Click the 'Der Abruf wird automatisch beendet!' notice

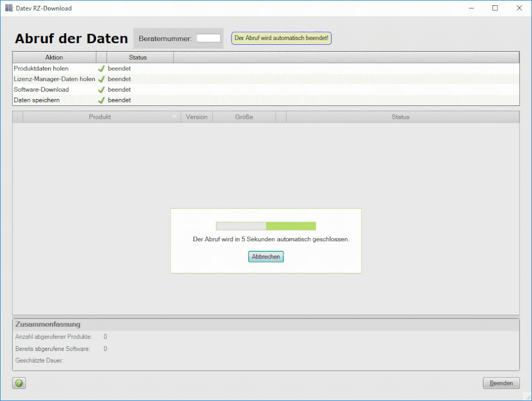(x=281, y=38)
